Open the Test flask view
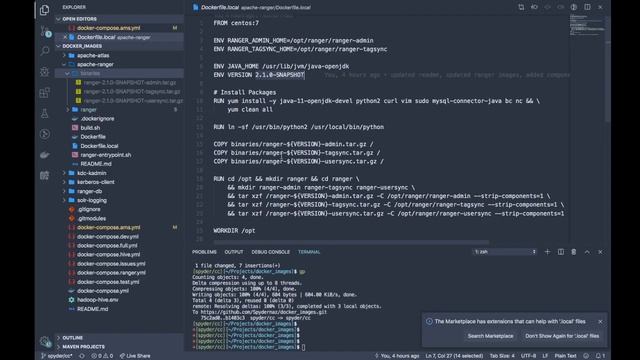640x360 pixels. pyautogui.click(x=44, y=113)
